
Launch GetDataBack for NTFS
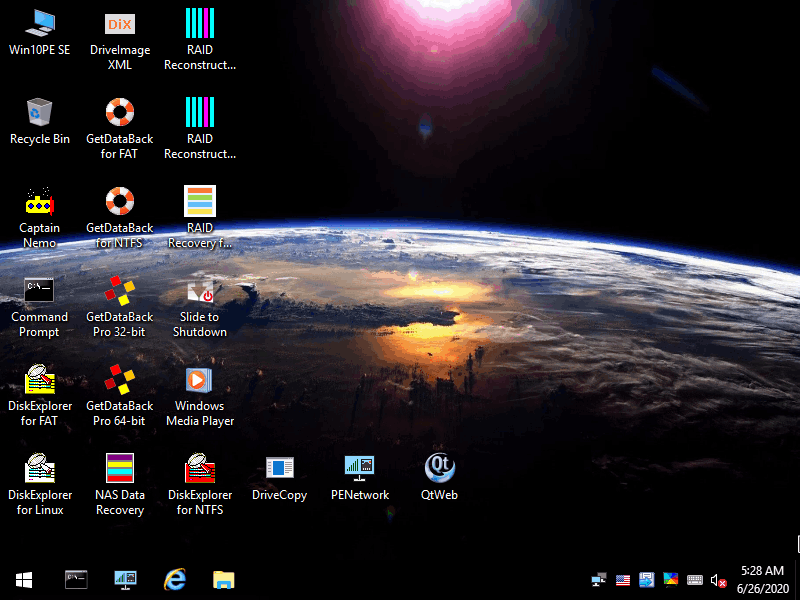coord(120,201)
